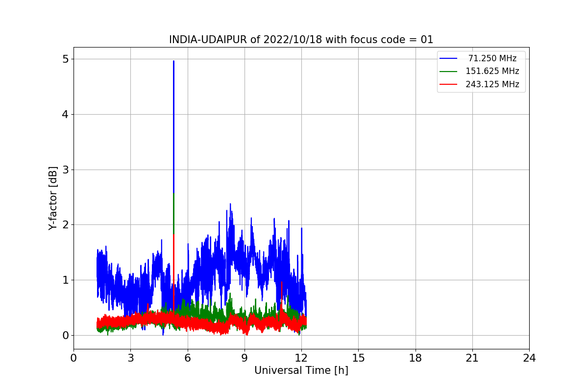Click the green line swatch in legend
588x392 pixels.
point(448,71)
